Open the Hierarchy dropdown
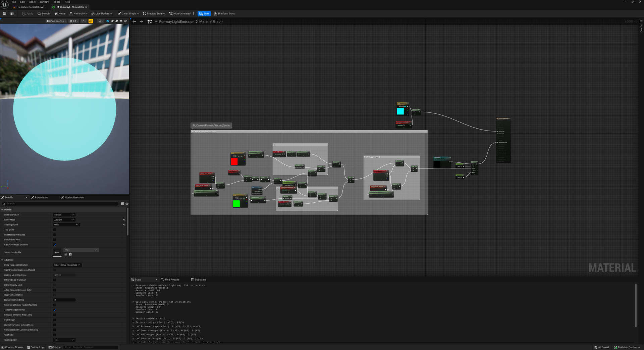Viewport: 644px width, 350px height. coord(78,14)
